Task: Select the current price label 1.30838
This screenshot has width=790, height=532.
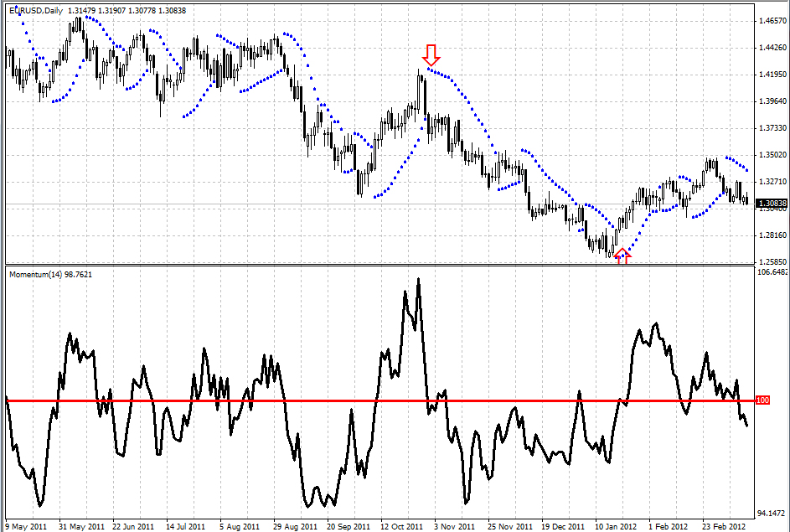Action: (x=770, y=204)
